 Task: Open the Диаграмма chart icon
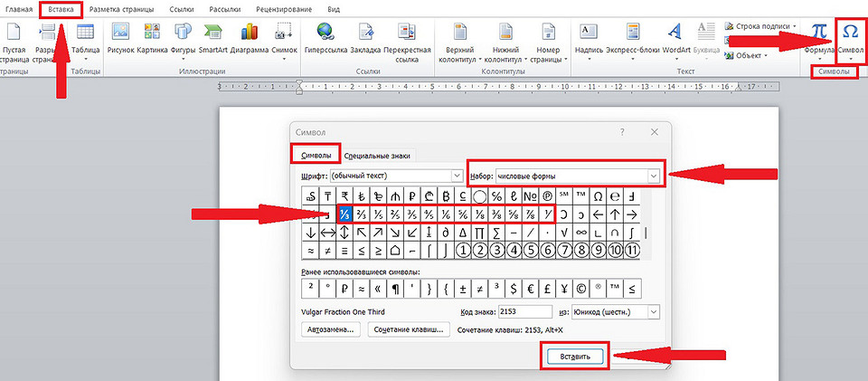[250, 34]
